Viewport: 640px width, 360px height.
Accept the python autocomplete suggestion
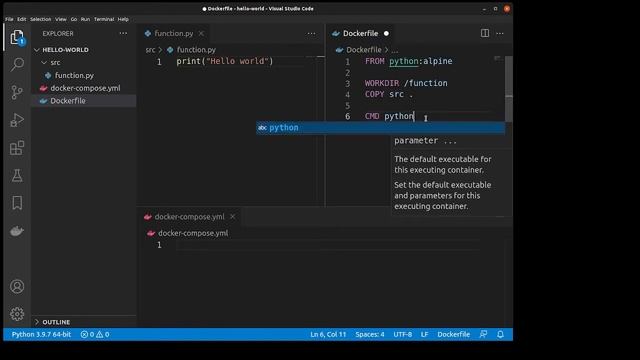(x=380, y=128)
